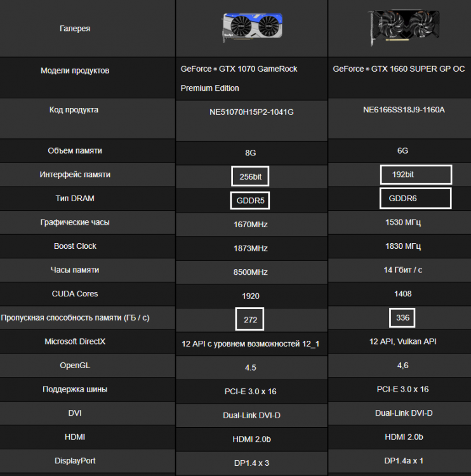Click the GDDR6 DRAM type cell
471x476 pixels.
[x=402, y=198]
